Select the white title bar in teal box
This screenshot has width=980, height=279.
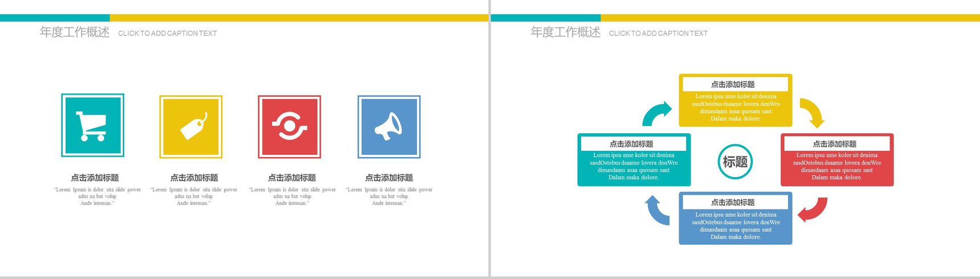[x=634, y=144]
